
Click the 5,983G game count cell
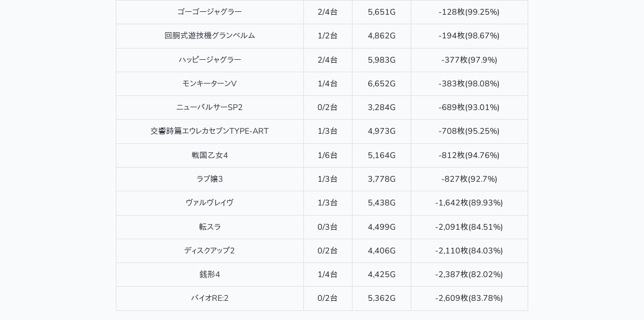pos(381,60)
